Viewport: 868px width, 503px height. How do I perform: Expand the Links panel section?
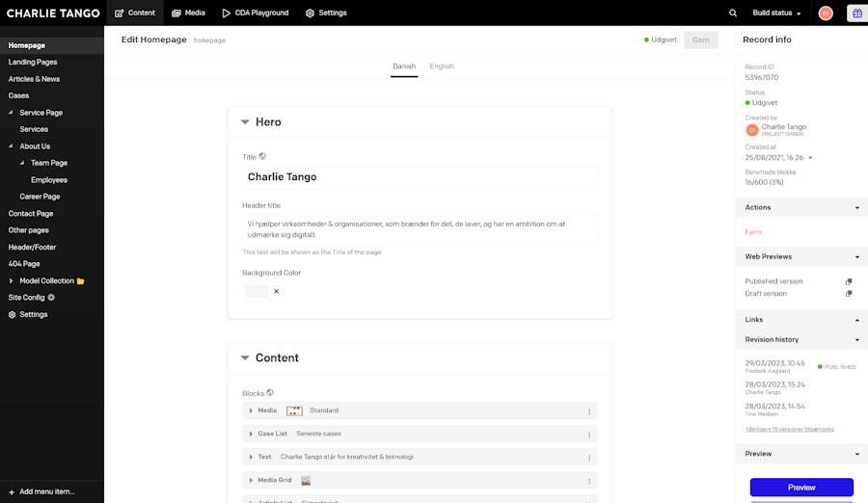(801, 320)
